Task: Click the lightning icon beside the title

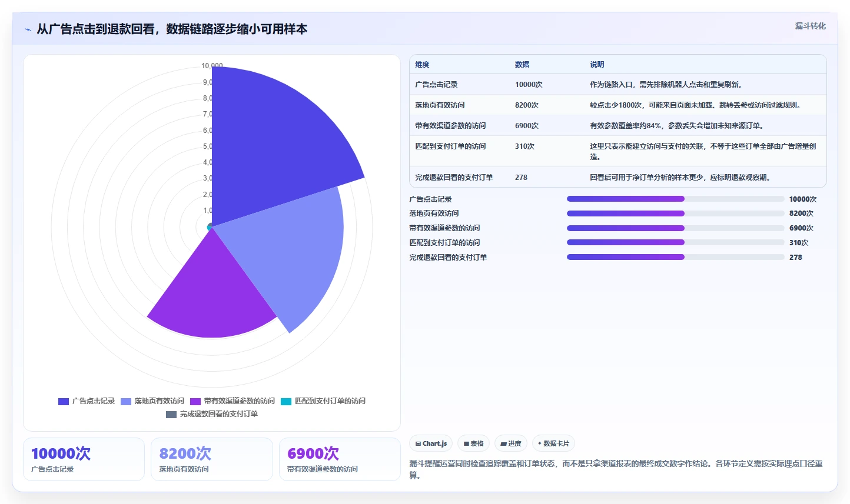Action: coord(28,29)
